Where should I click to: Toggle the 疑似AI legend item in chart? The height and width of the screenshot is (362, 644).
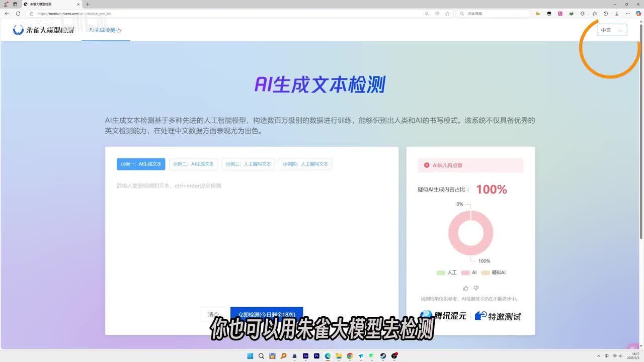point(494,273)
